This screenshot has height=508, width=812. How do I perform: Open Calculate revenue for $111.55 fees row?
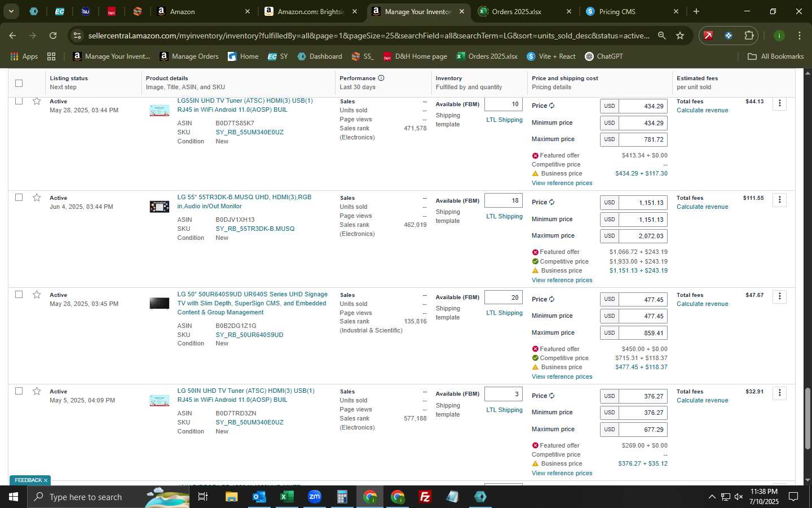(x=702, y=207)
